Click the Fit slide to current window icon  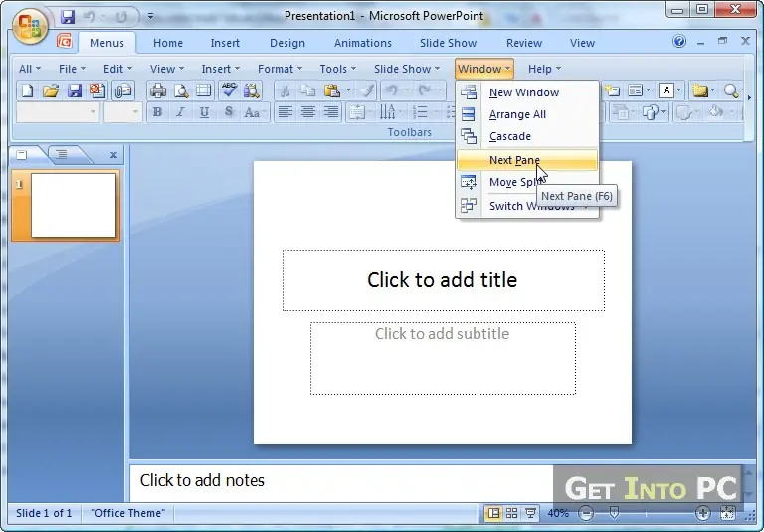click(x=727, y=513)
